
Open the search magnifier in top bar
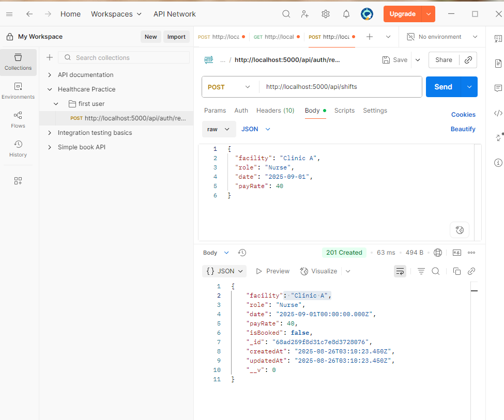click(286, 14)
